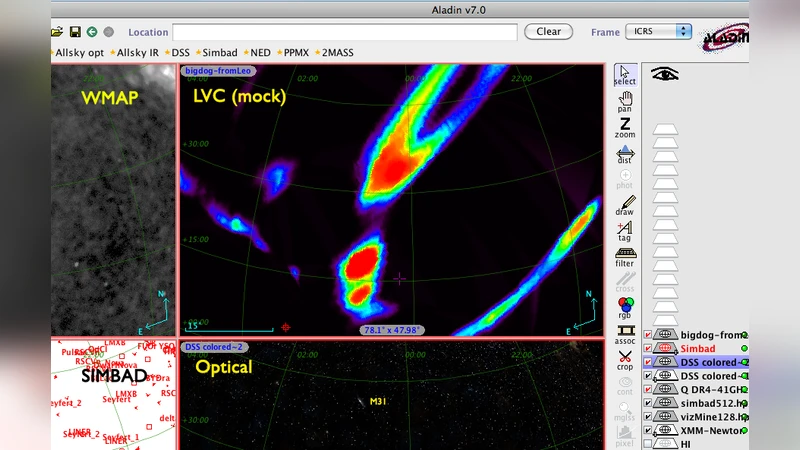This screenshot has height=450, width=800.
Task: Enable the HI layer checkbox
Action: (648, 444)
